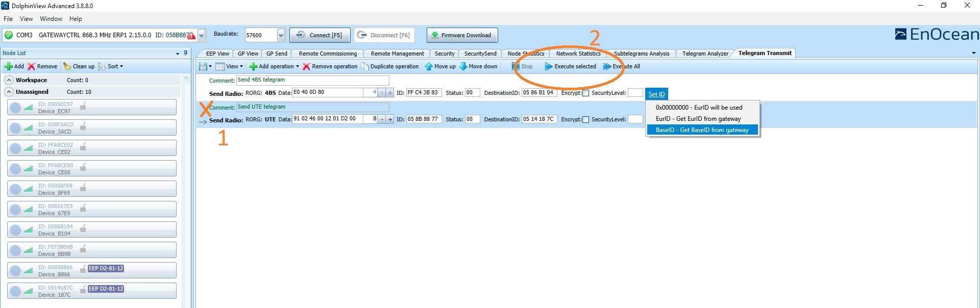Select EurID - Get EurID from gateway
This screenshot has height=308, width=980.
(702, 119)
